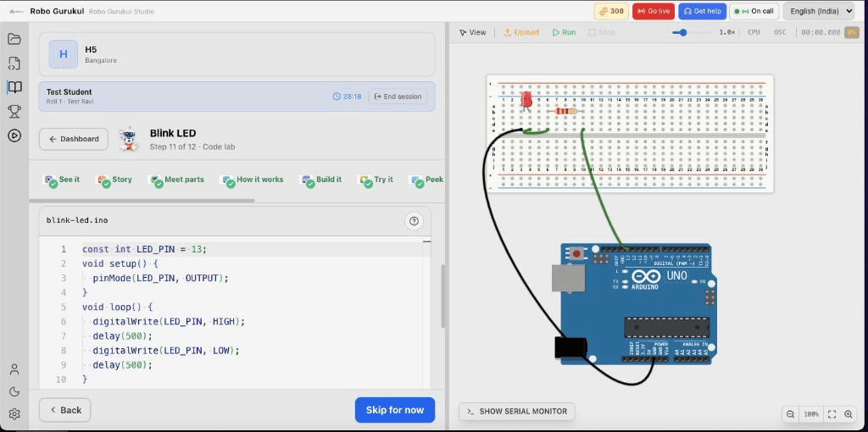Open the files folder icon in sidebar
This screenshot has width=868, height=432.
(14, 39)
